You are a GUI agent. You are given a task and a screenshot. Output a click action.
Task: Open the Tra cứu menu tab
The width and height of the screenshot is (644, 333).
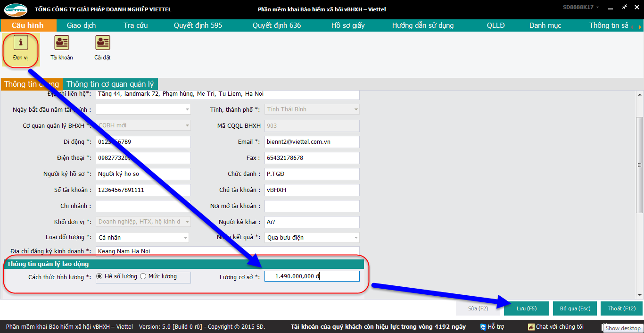coord(136,25)
